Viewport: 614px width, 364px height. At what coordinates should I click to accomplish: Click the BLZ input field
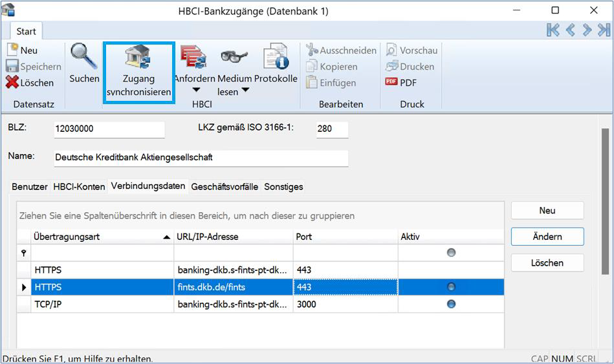click(109, 129)
